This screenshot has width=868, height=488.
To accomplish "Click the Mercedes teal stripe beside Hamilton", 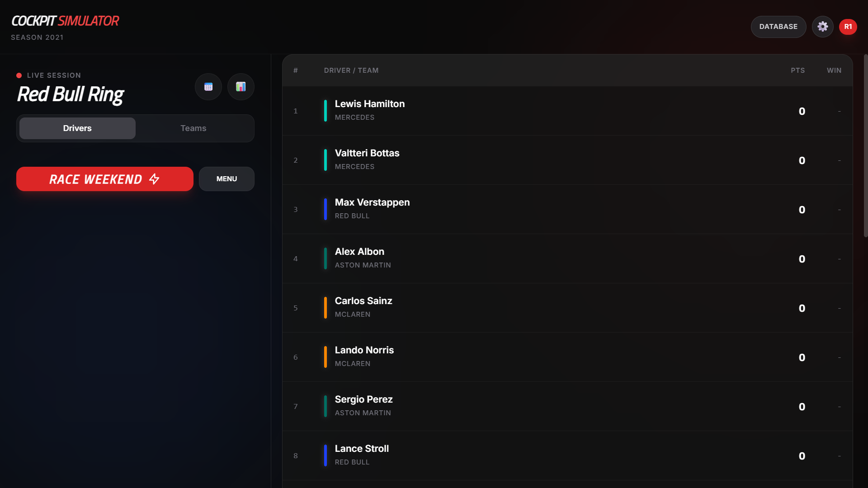I will pyautogui.click(x=325, y=111).
